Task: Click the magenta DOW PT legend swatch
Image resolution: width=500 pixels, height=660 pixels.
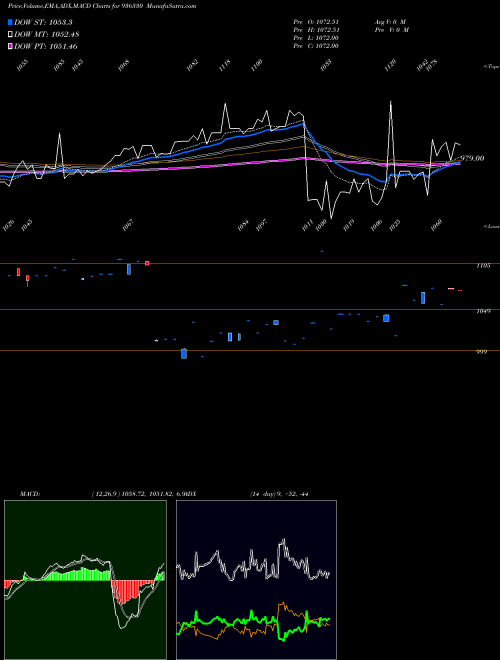Action: [10, 46]
